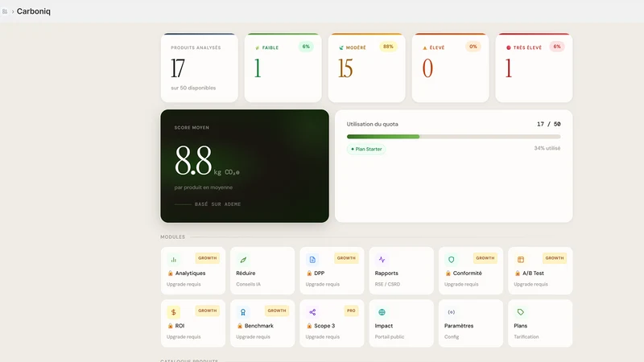Viewport: 644px width, 362px height.
Task: Click the DPP document icon
Action: point(312,259)
